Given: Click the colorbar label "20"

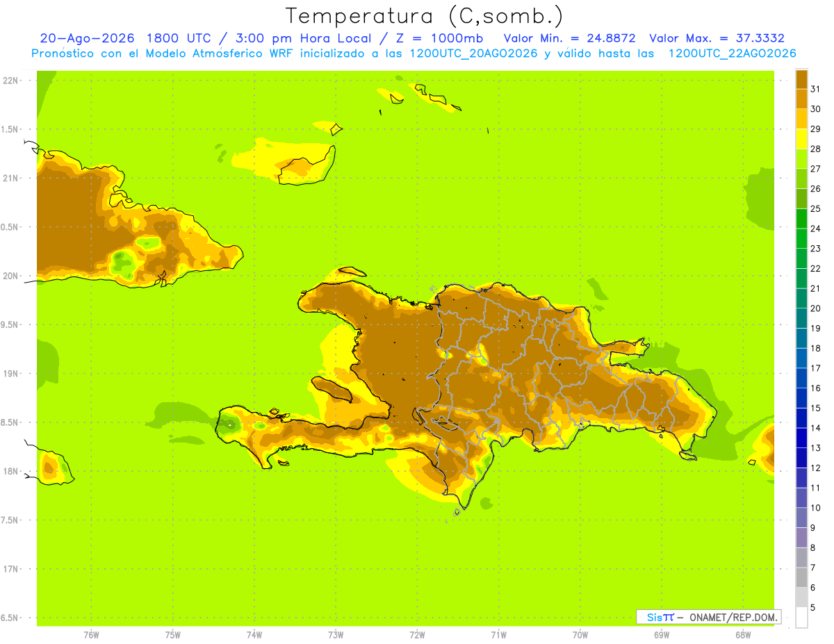Looking at the screenshot, I should (816, 308).
